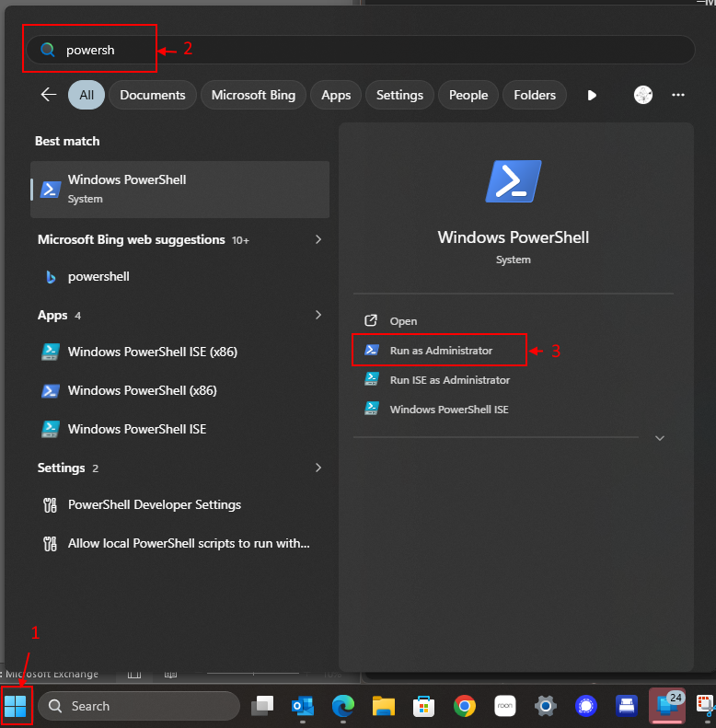This screenshot has width=716, height=728.
Task: Click the Windows Start button
Action: coord(16,706)
